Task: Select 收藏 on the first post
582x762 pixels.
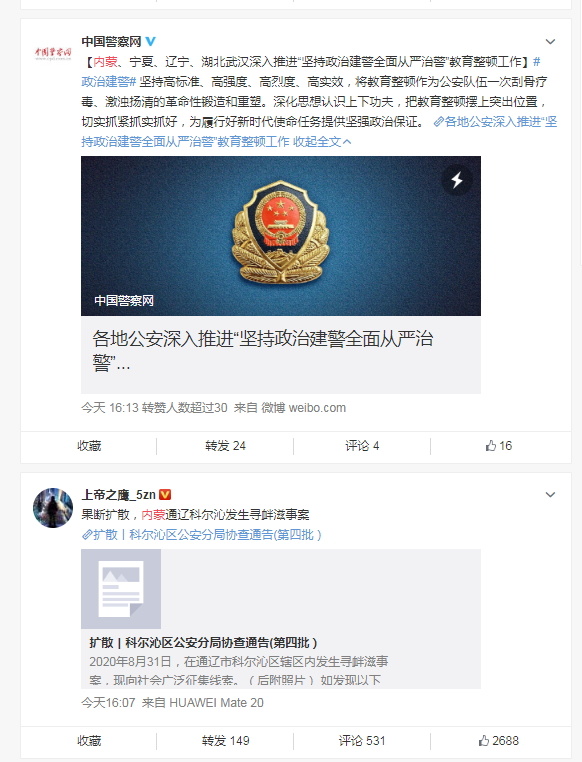Action: (x=89, y=446)
